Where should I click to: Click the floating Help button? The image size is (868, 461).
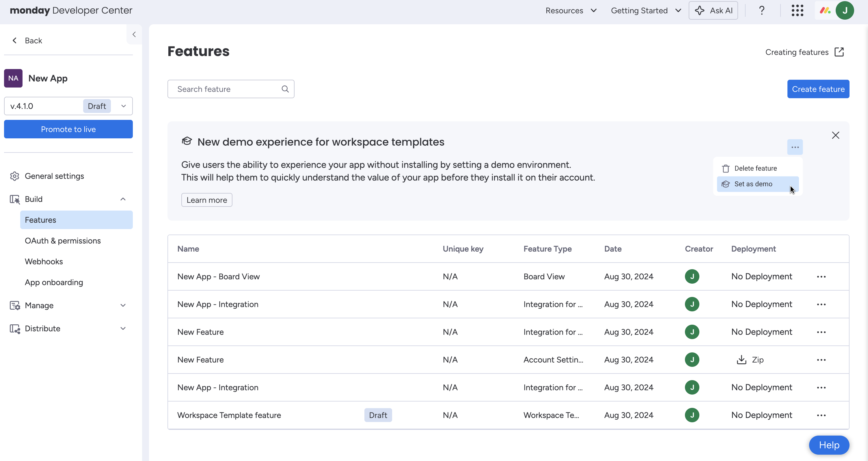(829, 445)
